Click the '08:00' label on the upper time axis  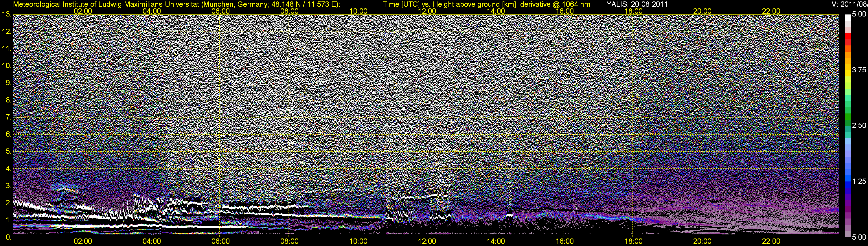point(289,11)
